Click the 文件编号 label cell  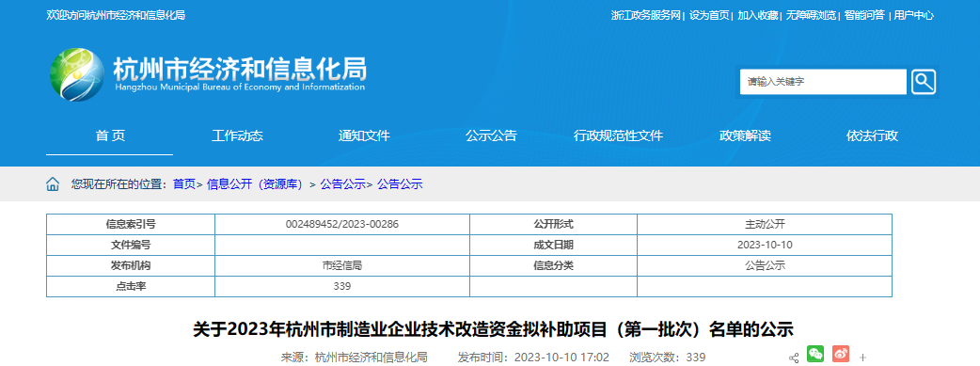click(131, 246)
